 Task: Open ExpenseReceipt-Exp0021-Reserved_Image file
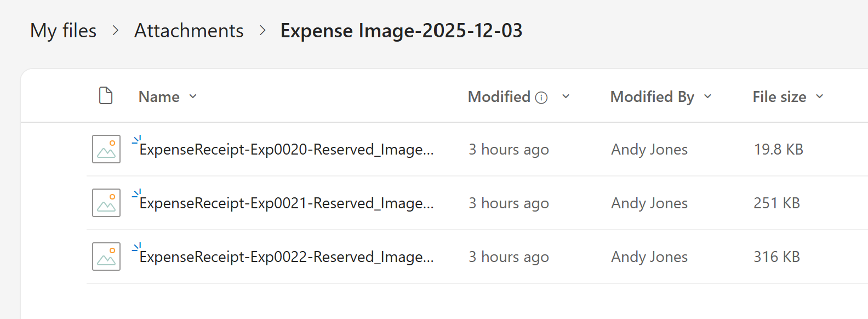coord(286,203)
